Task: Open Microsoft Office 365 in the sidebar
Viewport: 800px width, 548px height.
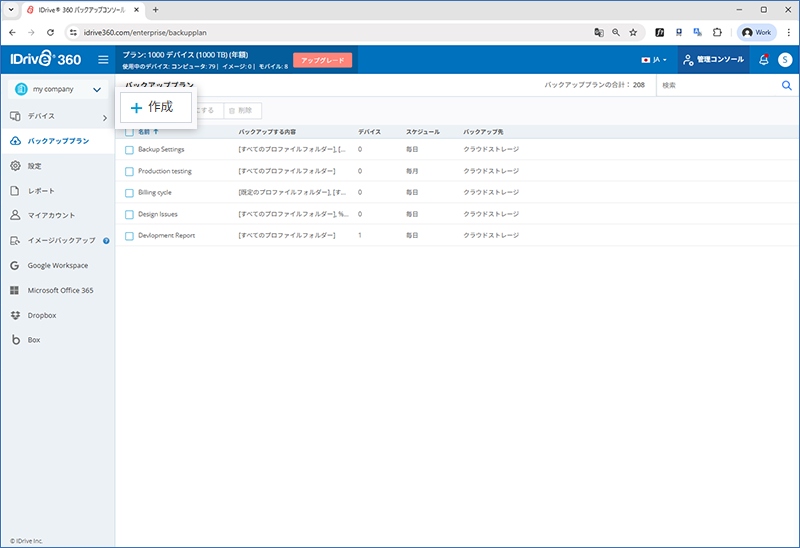Action: tap(60, 290)
